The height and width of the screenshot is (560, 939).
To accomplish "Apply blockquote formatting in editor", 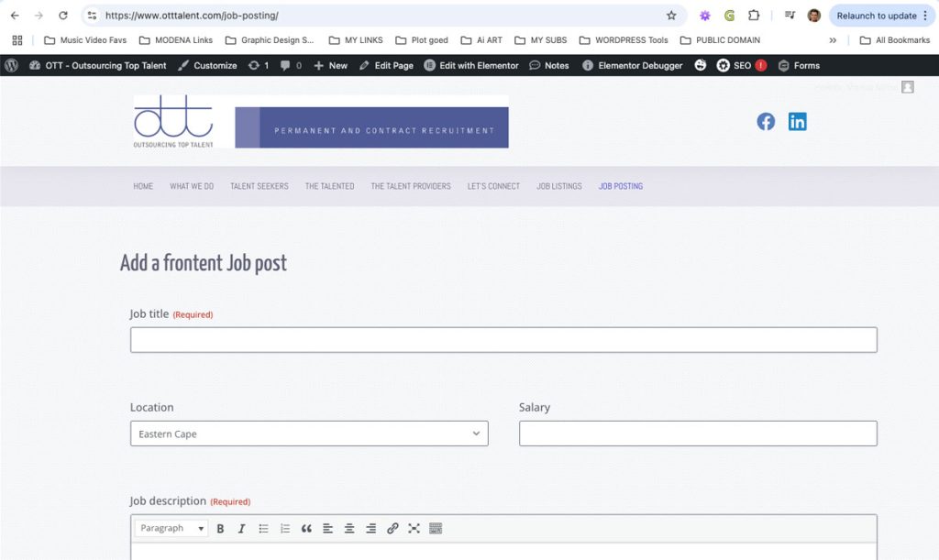I will (306, 529).
